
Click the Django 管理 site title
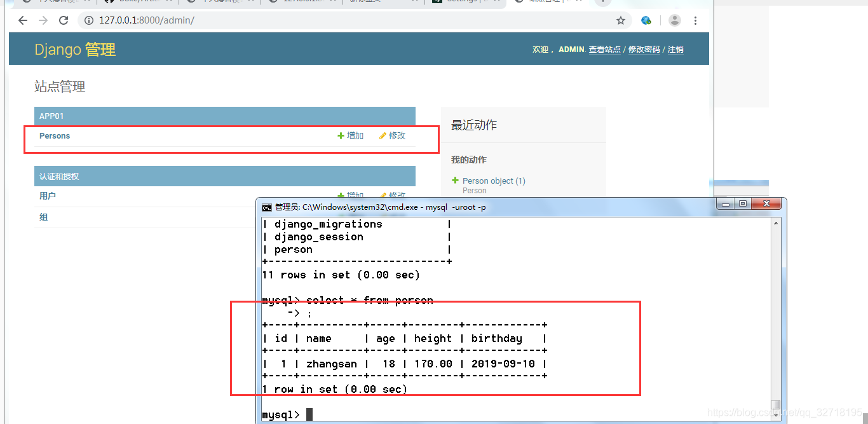[75, 50]
